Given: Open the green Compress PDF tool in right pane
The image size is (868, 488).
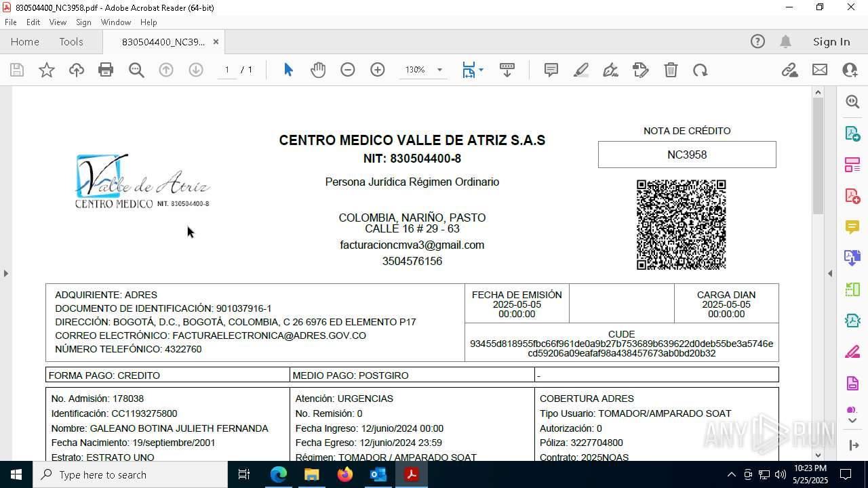Looking at the screenshot, I should (x=852, y=289).
